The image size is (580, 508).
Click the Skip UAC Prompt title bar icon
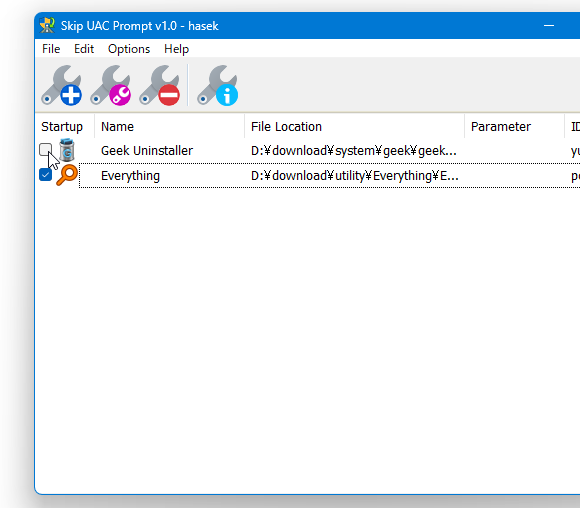[x=47, y=26]
